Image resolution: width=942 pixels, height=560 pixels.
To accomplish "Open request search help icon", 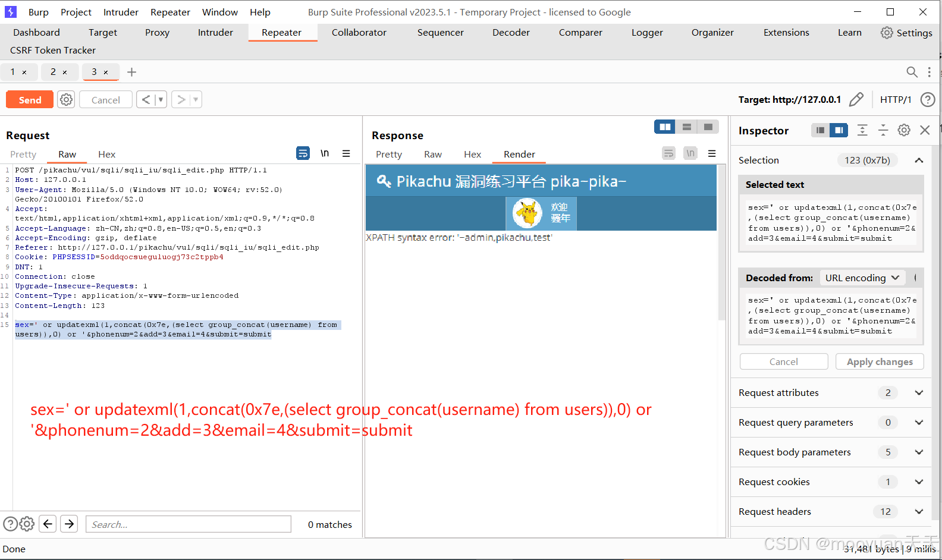I will (x=10, y=524).
